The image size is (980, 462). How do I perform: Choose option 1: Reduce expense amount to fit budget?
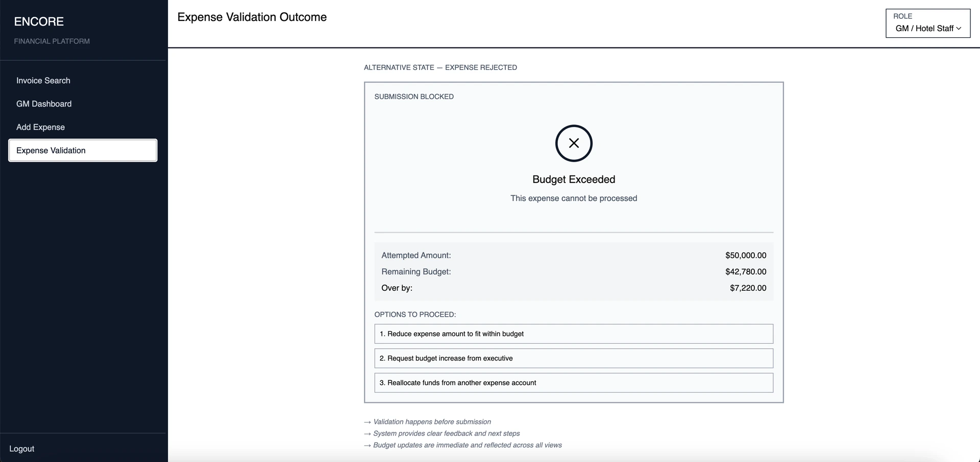pyautogui.click(x=573, y=333)
